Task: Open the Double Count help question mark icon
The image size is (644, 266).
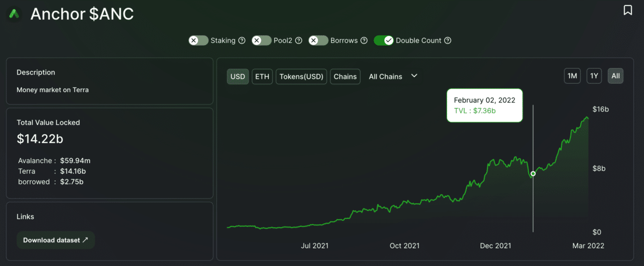Action: tap(448, 40)
